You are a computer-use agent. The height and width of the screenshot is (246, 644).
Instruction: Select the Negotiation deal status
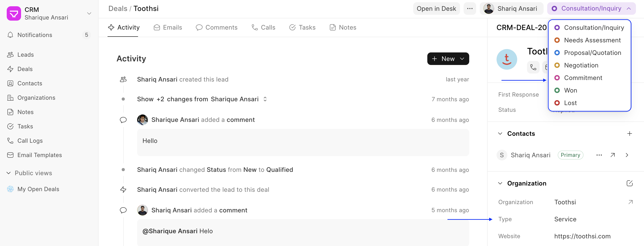pyautogui.click(x=581, y=65)
